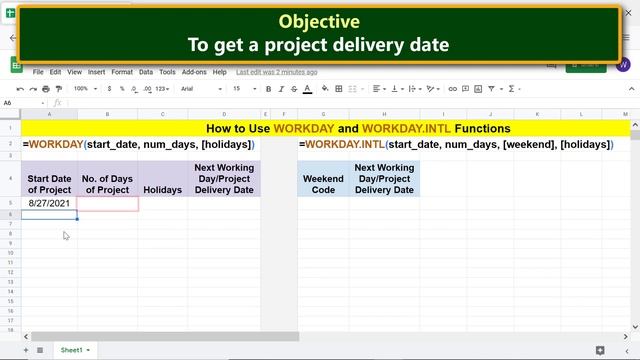Click the All sheets list icon
Image resolution: width=640 pixels, height=360 pixels.
point(40,350)
